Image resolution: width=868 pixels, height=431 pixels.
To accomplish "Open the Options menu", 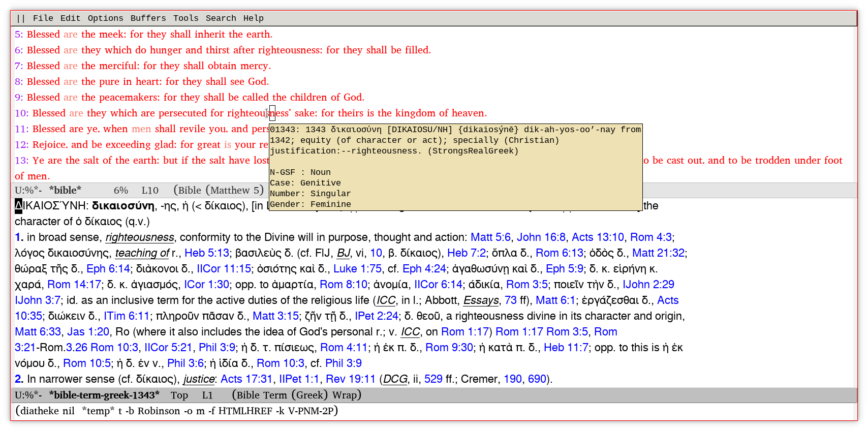I will [105, 18].
